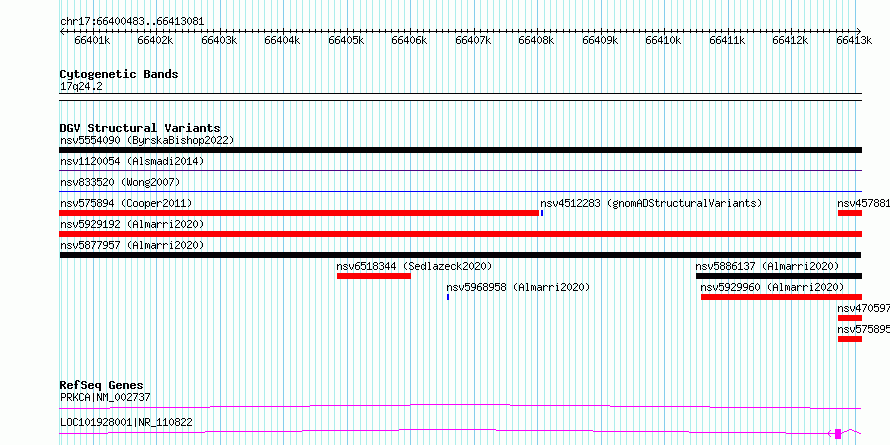Viewport: 890px width, 445px height.
Task: Click the black bar for nsv5886137
Action: pos(779,276)
